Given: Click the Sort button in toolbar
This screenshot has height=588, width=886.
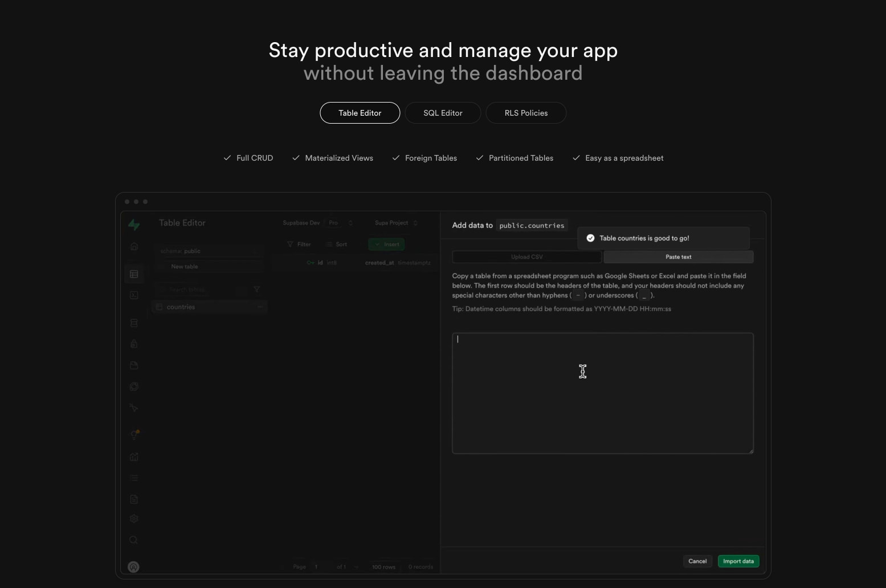Looking at the screenshot, I should (x=336, y=244).
